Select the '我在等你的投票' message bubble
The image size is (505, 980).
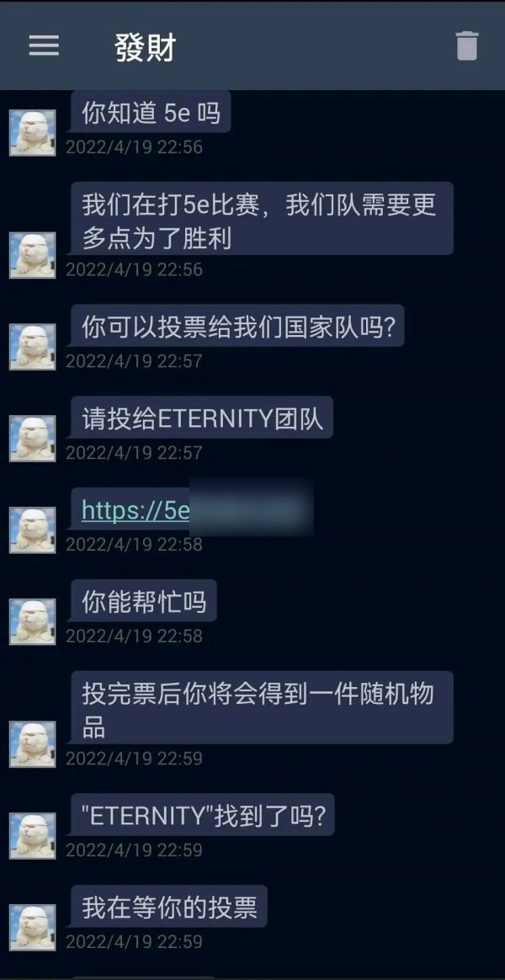point(168,906)
